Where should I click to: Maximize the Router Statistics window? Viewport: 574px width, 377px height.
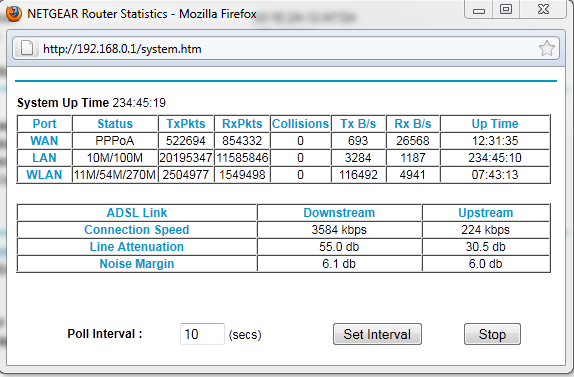coord(506,9)
